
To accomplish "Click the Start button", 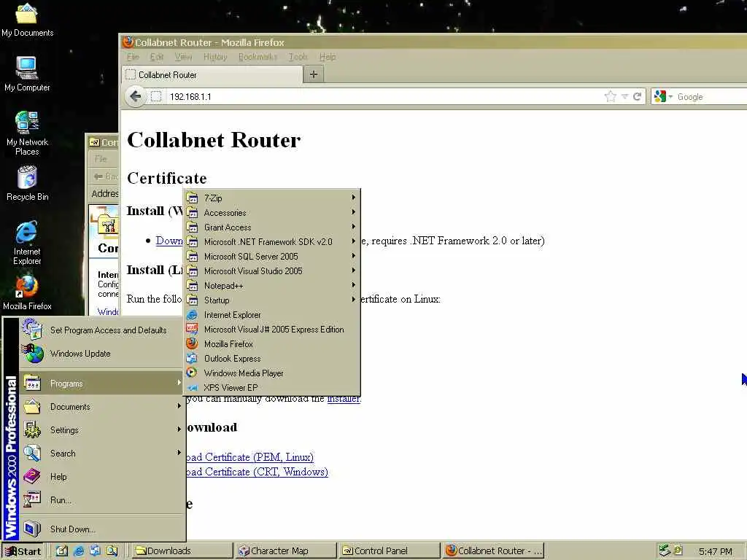I will coord(23,551).
